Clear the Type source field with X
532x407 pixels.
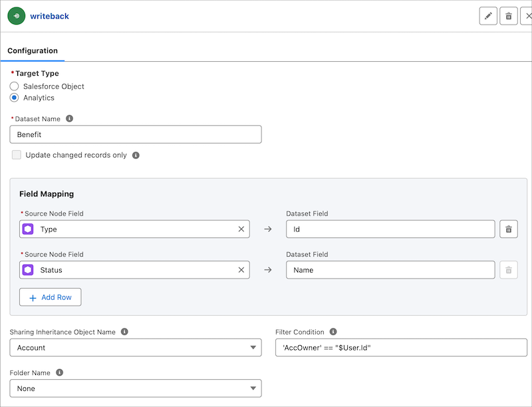[241, 229]
